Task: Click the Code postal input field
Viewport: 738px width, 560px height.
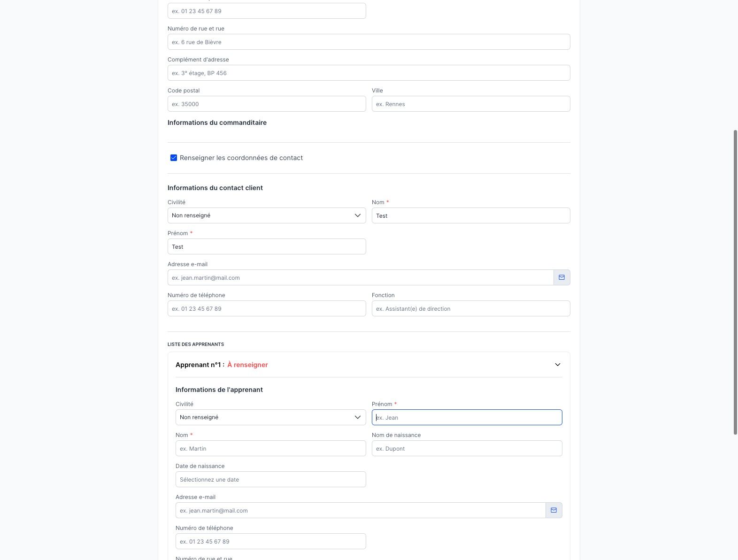Action: point(266,104)
